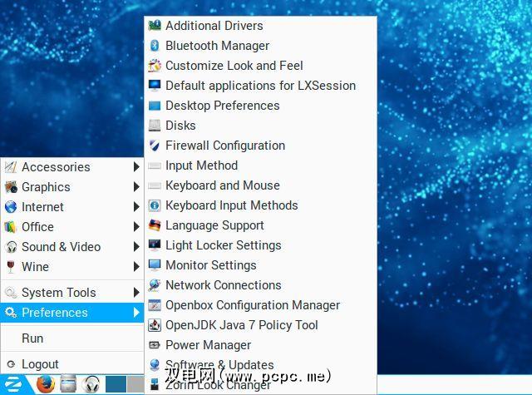Click the Accessories category icon
The width and height of the screenshot is (532, 395).
(x=11, y=167)
